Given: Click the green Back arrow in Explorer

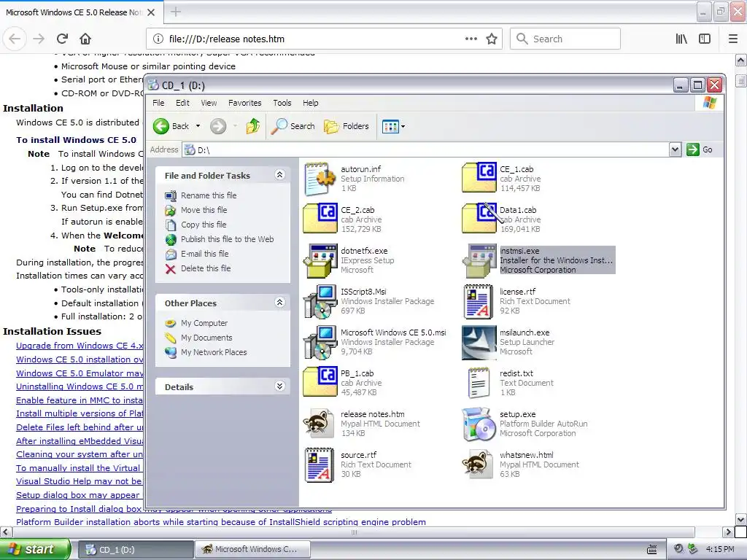Looking at the screenshot, I should coord(161,126).
